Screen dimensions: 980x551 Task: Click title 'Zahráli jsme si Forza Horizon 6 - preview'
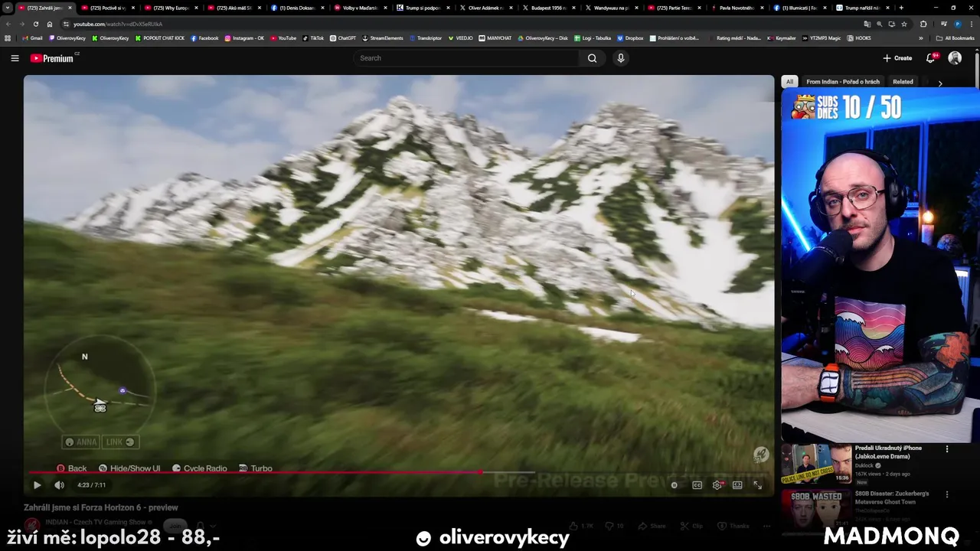101,507
